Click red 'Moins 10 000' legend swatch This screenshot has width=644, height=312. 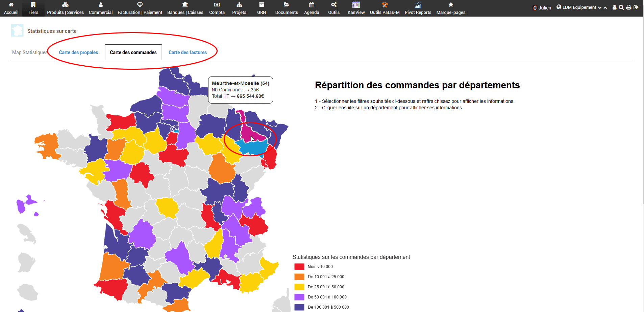tap(299, 267)
